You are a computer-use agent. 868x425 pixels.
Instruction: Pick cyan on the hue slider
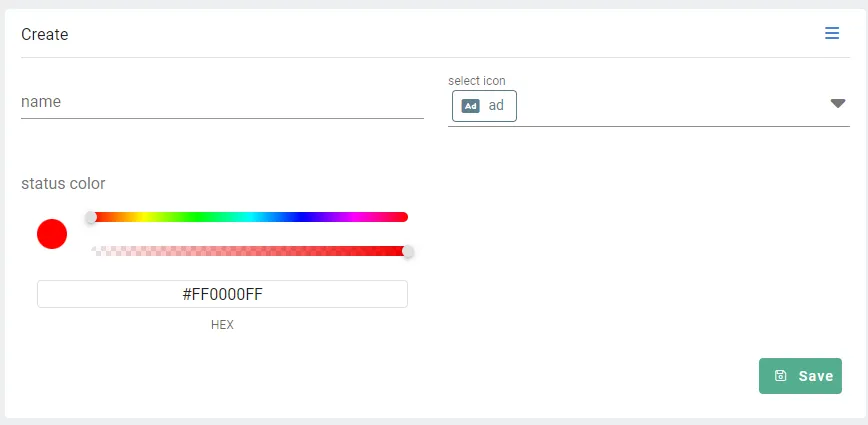pyautogui.click(x=250, y=217)
